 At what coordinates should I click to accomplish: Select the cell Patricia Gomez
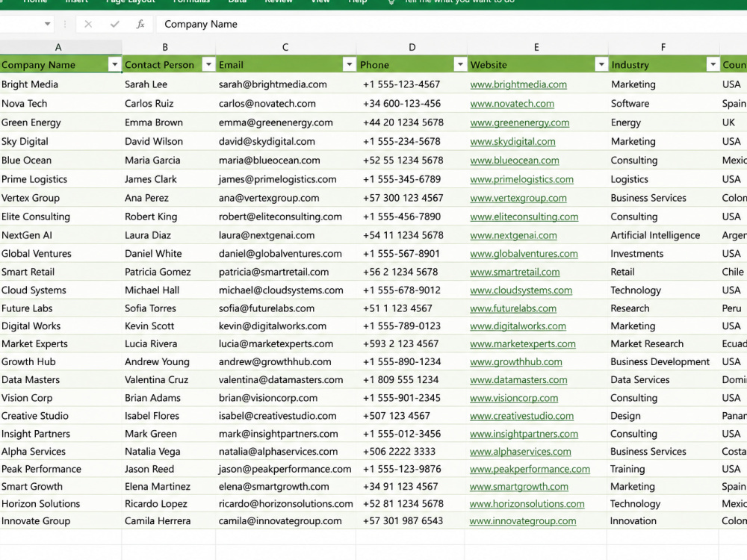[x=169, y=272]
